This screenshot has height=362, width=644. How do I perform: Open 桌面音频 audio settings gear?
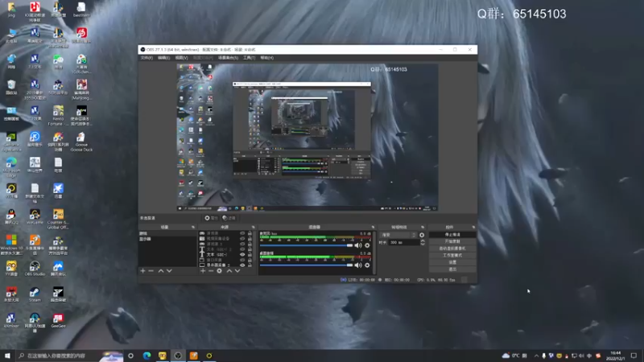tap(367, 265)
